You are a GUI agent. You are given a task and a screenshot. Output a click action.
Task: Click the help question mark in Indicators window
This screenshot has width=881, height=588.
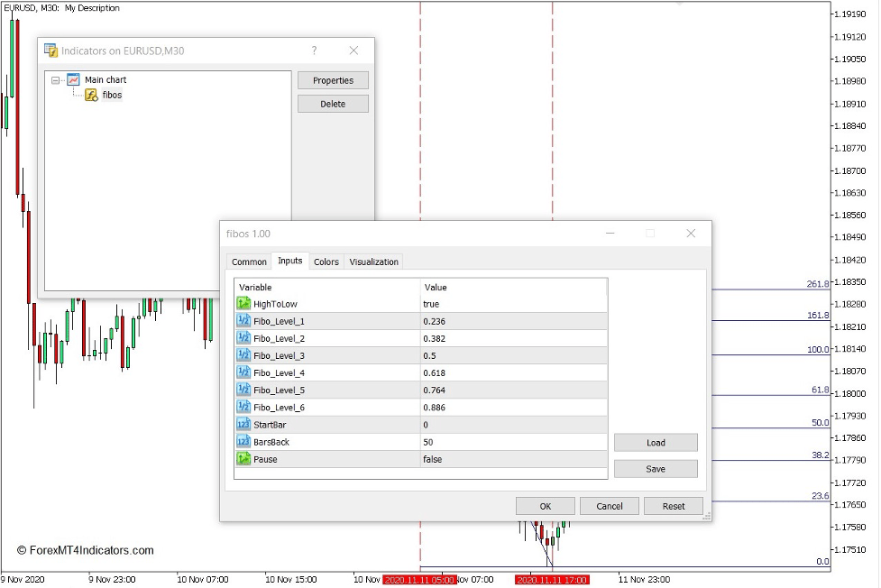314,51
